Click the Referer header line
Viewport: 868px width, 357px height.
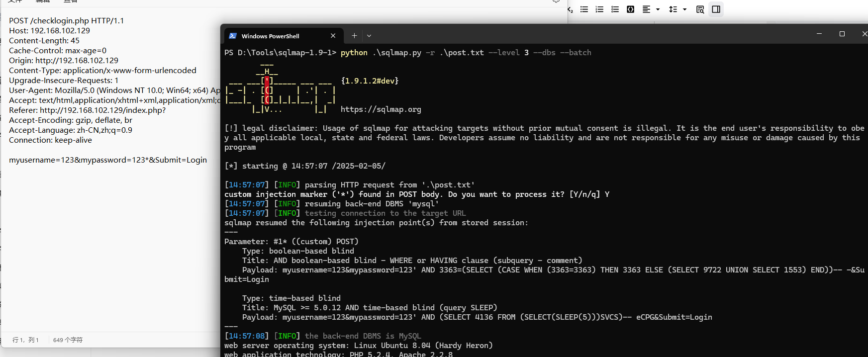(x=87, y=110)
